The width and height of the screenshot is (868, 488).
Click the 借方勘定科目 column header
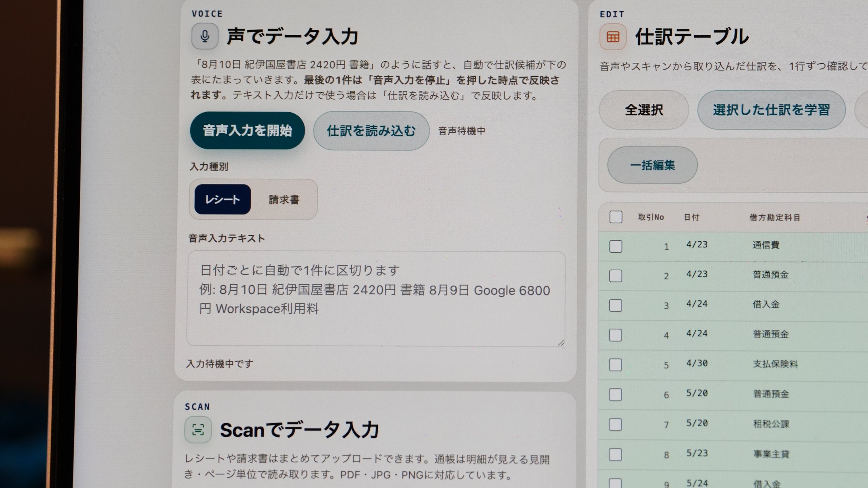pyautogui.click(x=775, y=217)
